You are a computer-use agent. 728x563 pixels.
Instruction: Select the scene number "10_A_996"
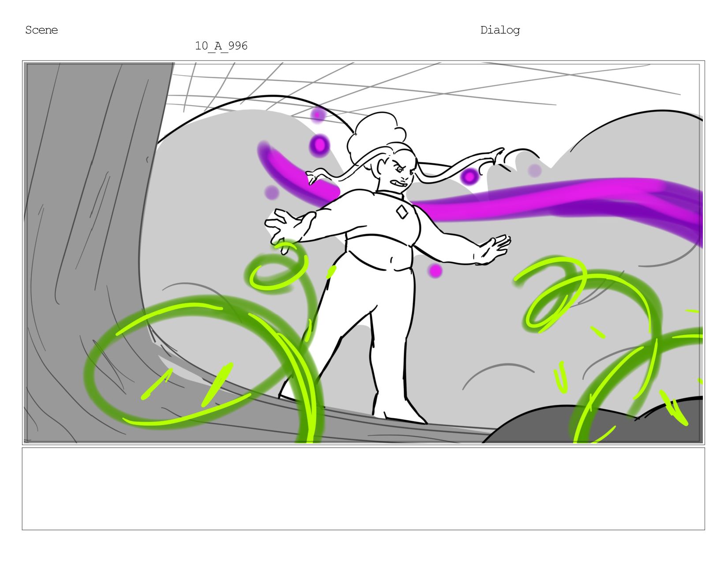tap(221, 46)
